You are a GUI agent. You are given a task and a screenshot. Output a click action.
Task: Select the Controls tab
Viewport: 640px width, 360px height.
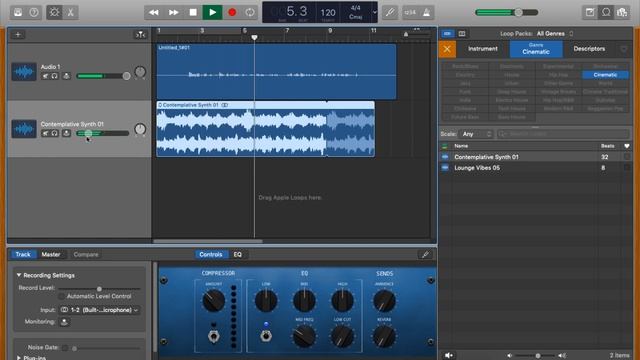211,254
